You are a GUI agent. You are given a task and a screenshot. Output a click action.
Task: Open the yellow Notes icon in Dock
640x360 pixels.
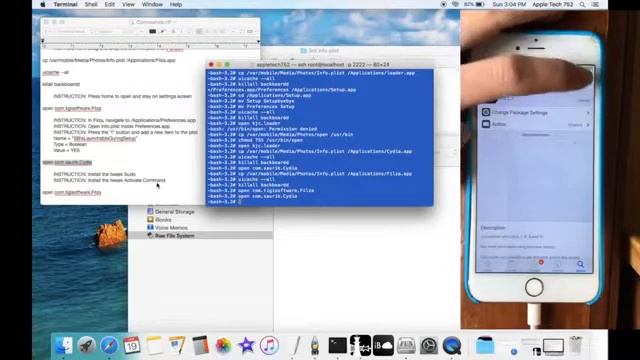[x=155, y=345]
